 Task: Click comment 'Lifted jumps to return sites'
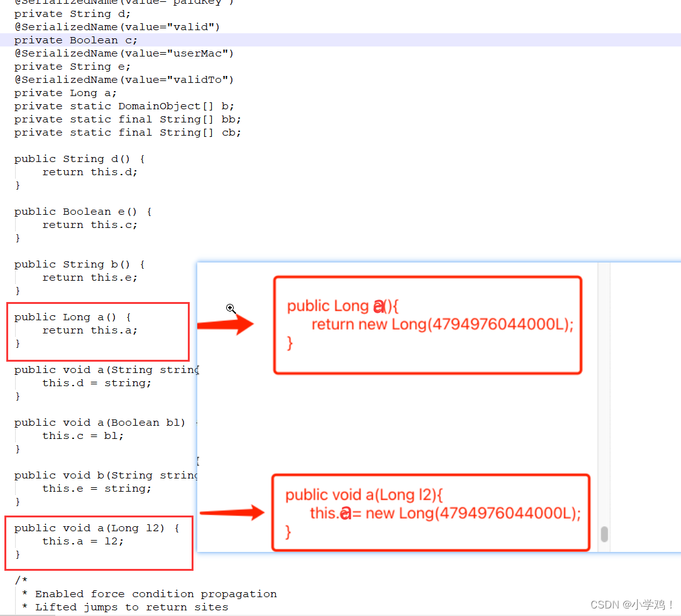coord(131,607)
